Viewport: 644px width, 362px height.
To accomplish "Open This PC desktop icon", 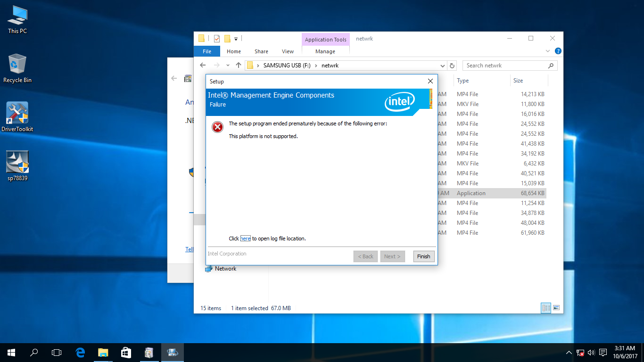I will (x=17, y=20).
